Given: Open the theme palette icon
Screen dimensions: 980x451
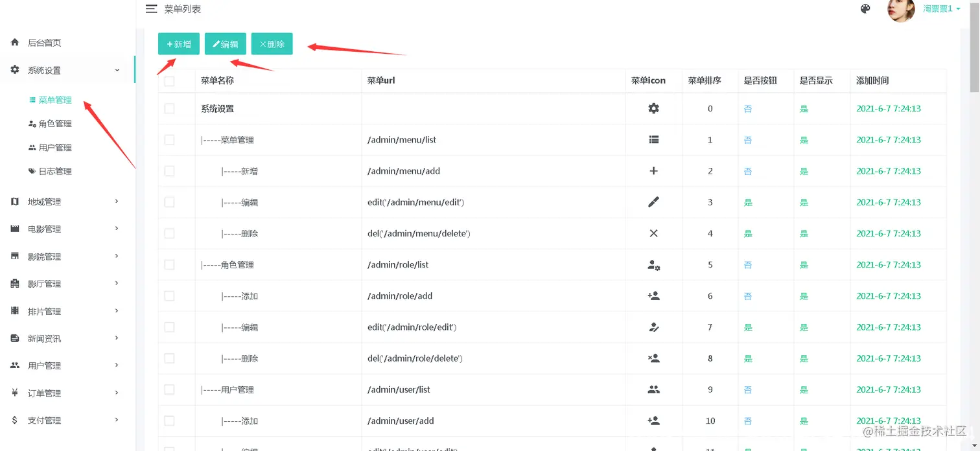Looking at the screenshot, I should coord(865,9).
